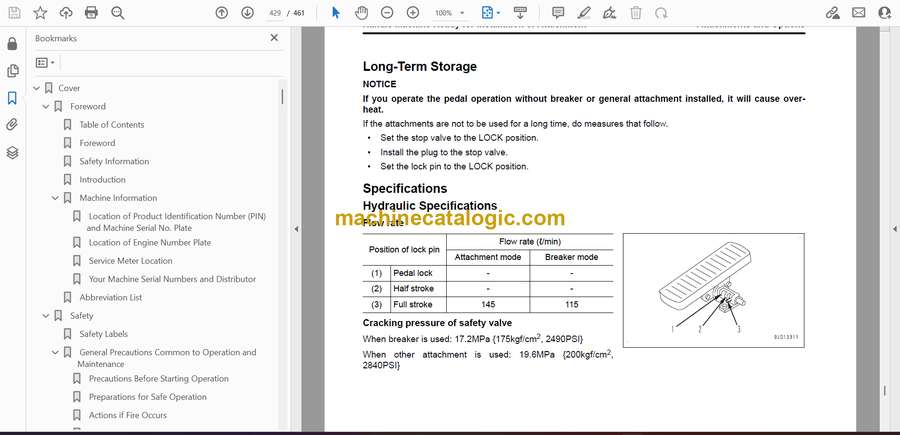
Task: Open Location of Engine Number Plate bookmark
Action: pyautogui.click(x=150, y=243)
